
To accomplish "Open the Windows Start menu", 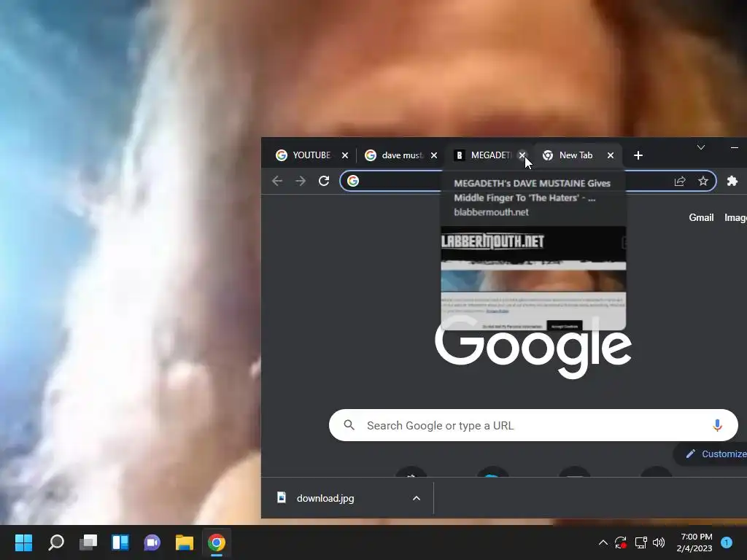I will tap(24, 542).
